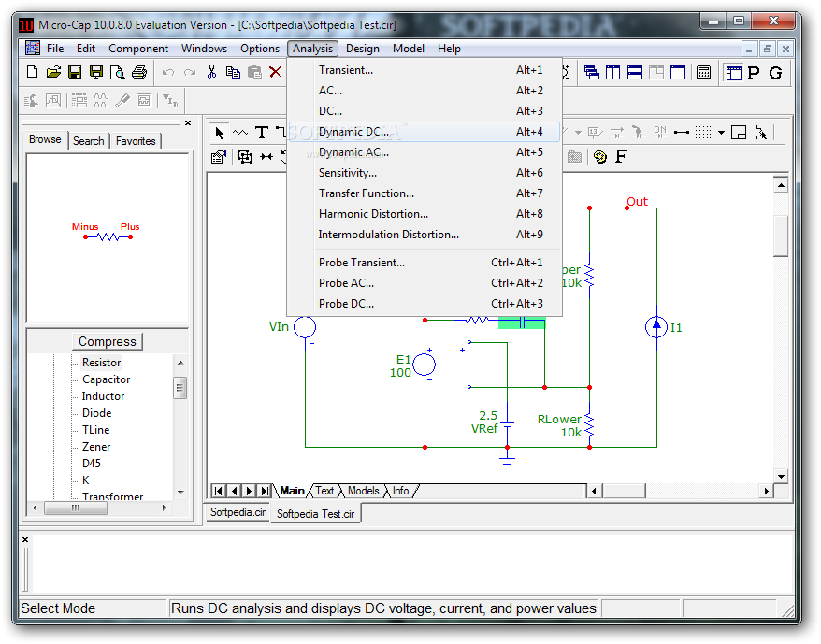This screenshot has height=644, width=821.
Task: Tile windows horizontally
Action: pos(635,72)
